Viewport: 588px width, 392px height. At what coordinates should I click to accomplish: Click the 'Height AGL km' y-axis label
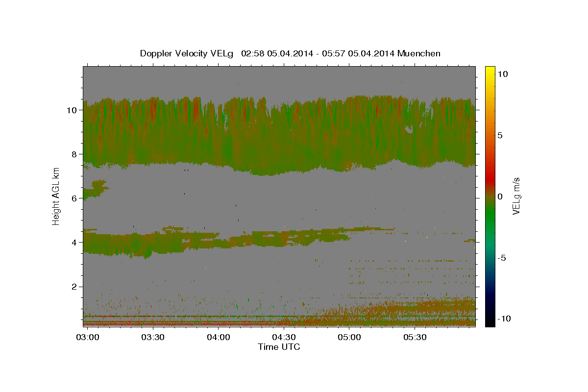[56, 196]
